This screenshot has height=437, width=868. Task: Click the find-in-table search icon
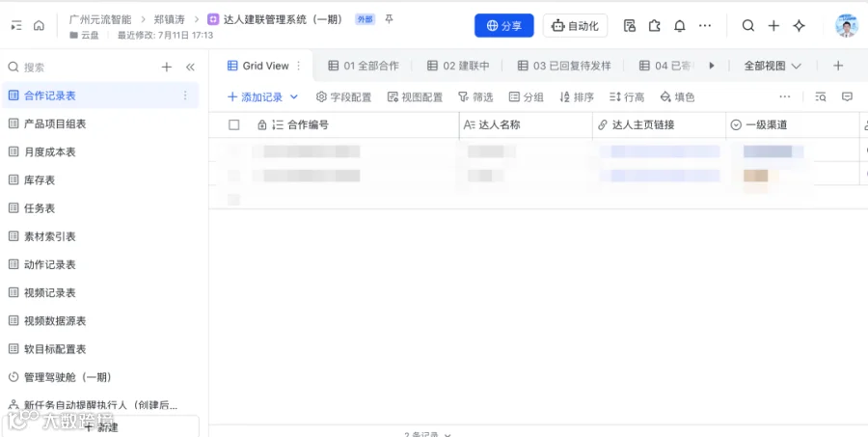821,96
